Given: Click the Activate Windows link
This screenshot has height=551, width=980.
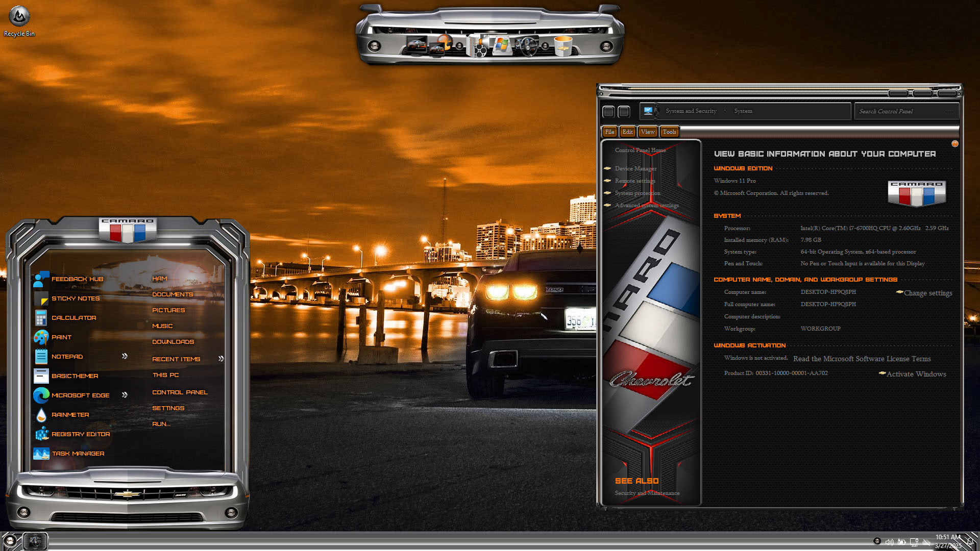Looking at the screenshot, I should point(916,374).
